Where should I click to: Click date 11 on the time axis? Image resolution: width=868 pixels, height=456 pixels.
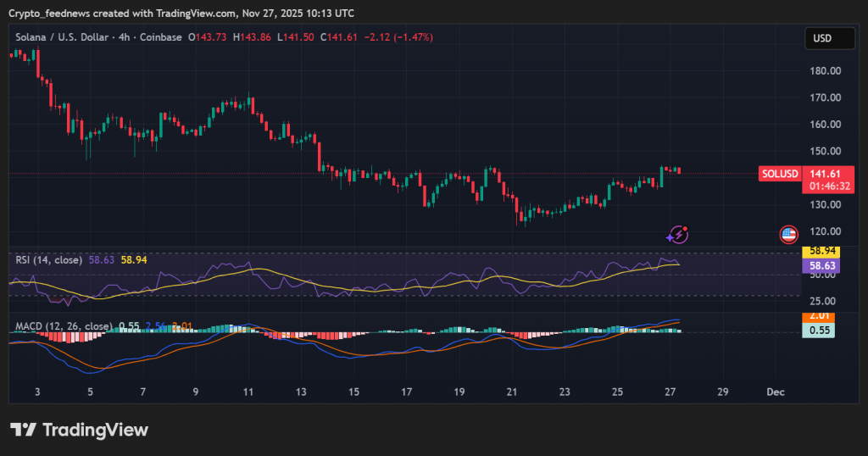[x=248, y=392]
